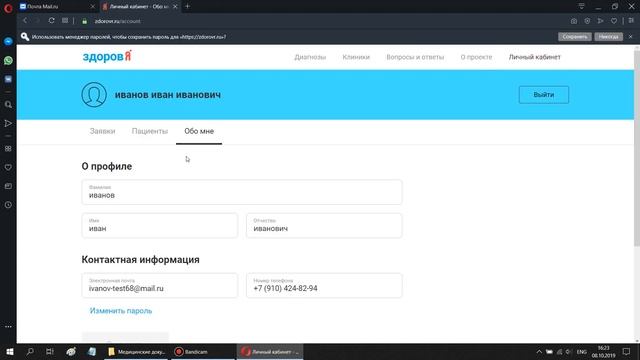Open personal news icon in sidebar
640x360 pixels.
click(8, 186)
